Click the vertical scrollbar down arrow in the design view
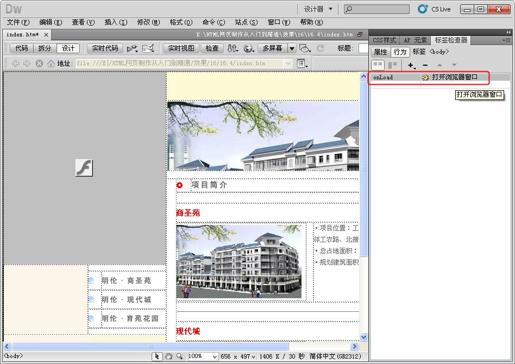 point(364,337)
